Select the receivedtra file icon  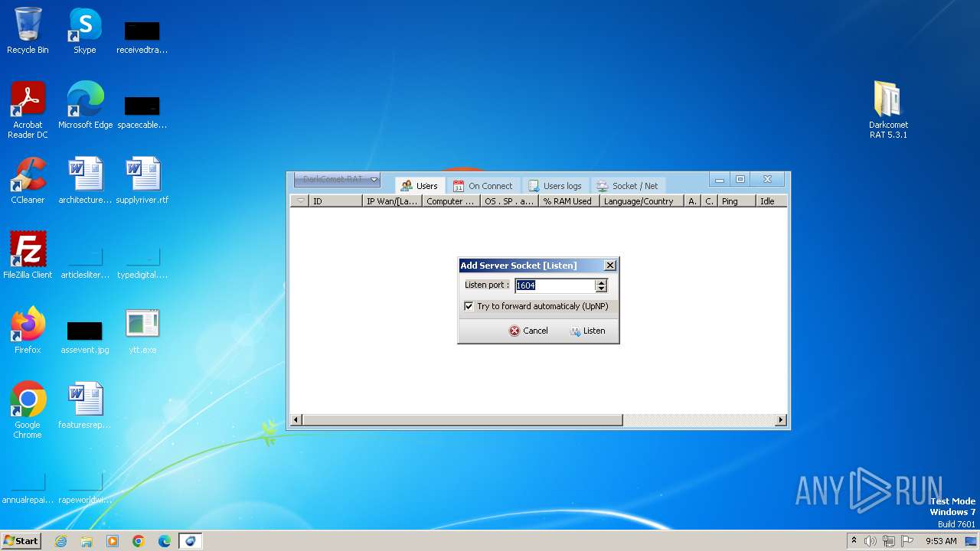click(x=142, y=37)
